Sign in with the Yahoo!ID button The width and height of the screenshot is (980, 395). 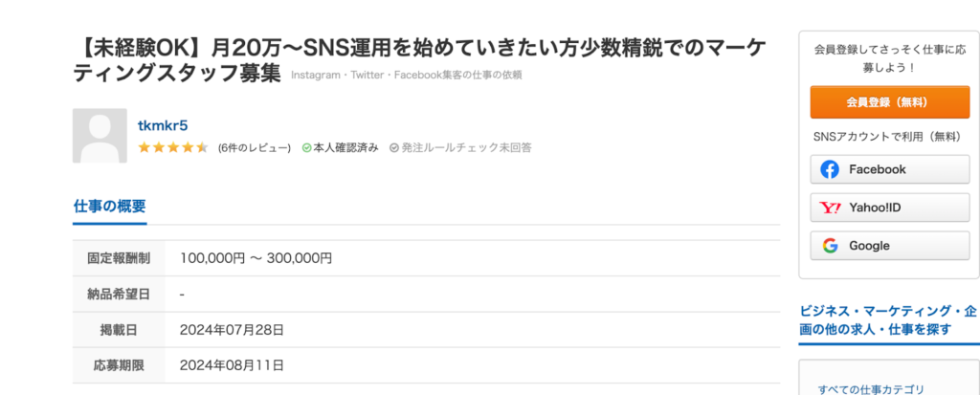(x=890, y=208)
